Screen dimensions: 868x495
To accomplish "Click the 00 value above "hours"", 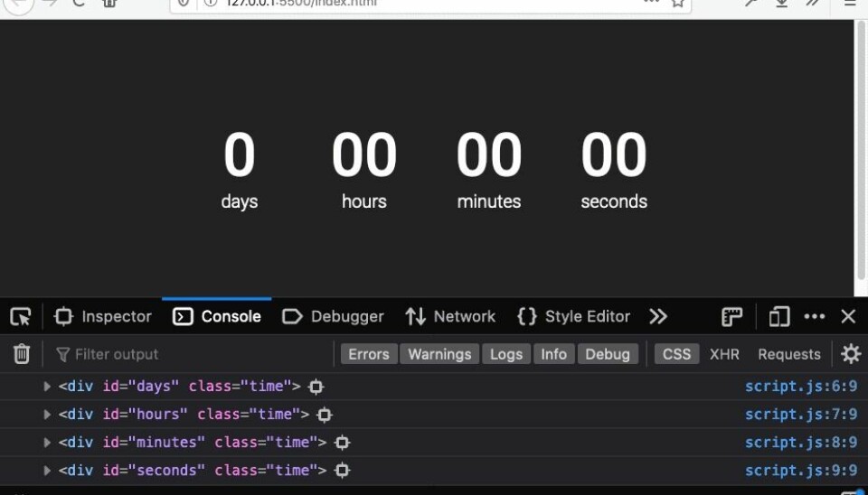I will [x=364, y=154].
